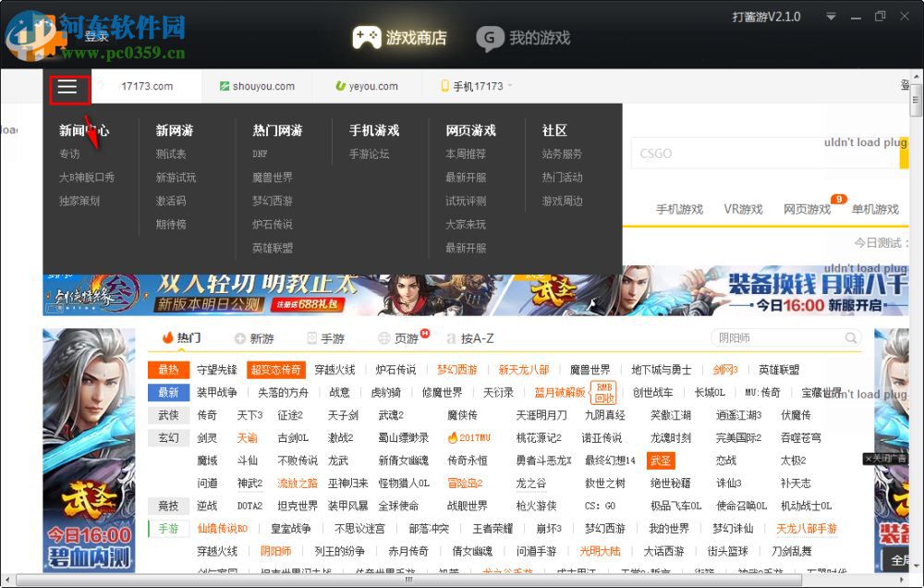Open 我的游戏 via the G icon
The image size is (924, 588).
point(490,38)
